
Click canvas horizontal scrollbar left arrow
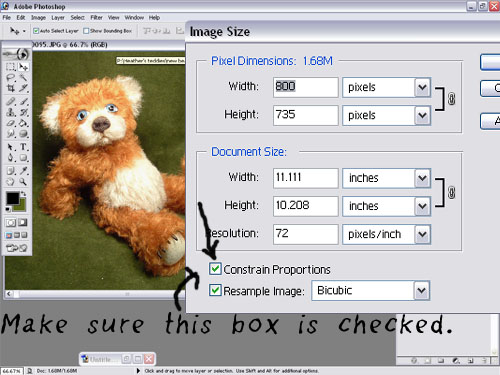pyautogui.click(x=9, y=294)
